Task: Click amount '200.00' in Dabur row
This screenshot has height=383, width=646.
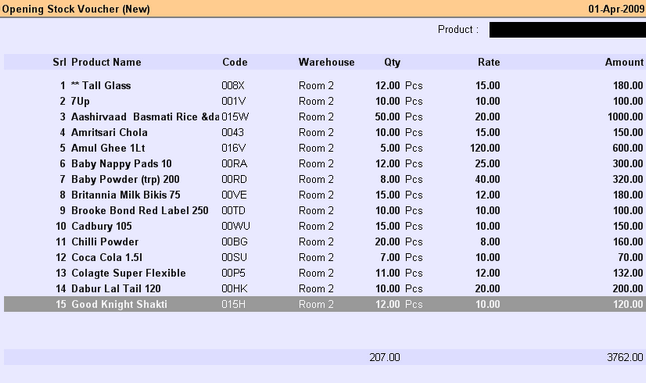Action: click(627, 289)
